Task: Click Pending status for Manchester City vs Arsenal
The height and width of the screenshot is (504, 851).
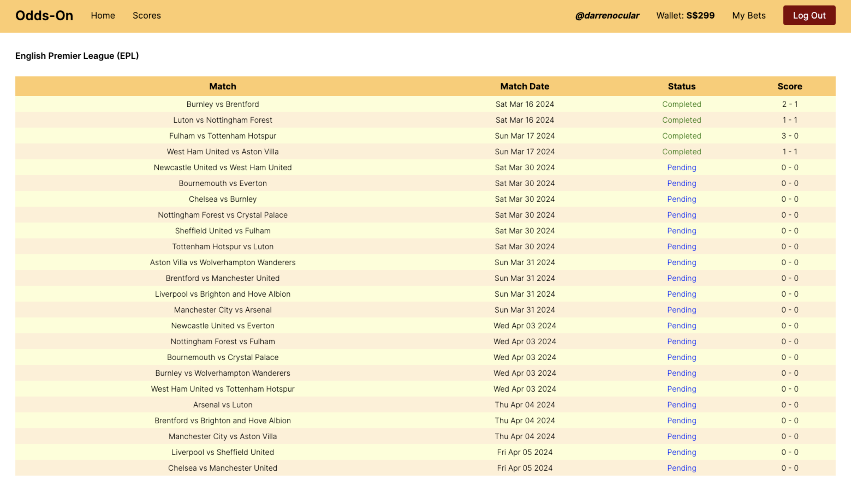Action: pyautogui.click(x=682, y=310)
